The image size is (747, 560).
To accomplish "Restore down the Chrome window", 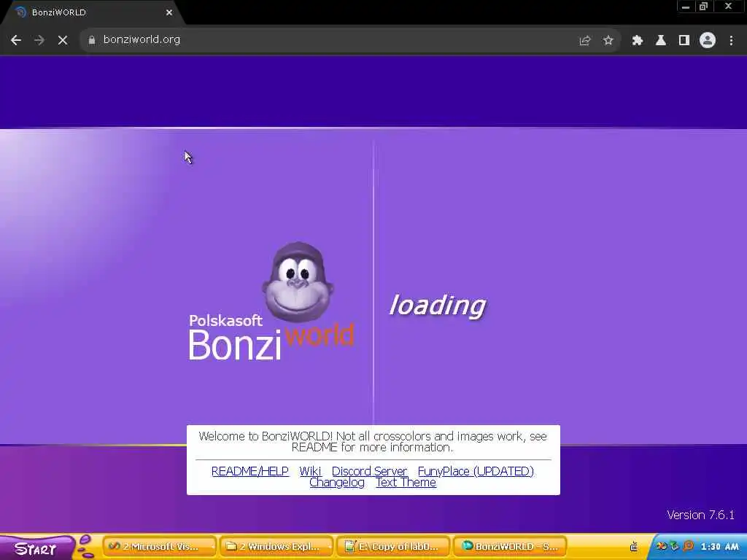I will tap(703, 7).
